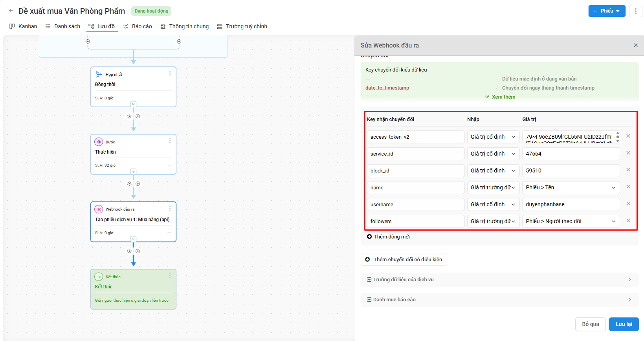Open the Thông tin chung tab
The height and width of the screenshot is (341, 644).
tap(184, 26)
